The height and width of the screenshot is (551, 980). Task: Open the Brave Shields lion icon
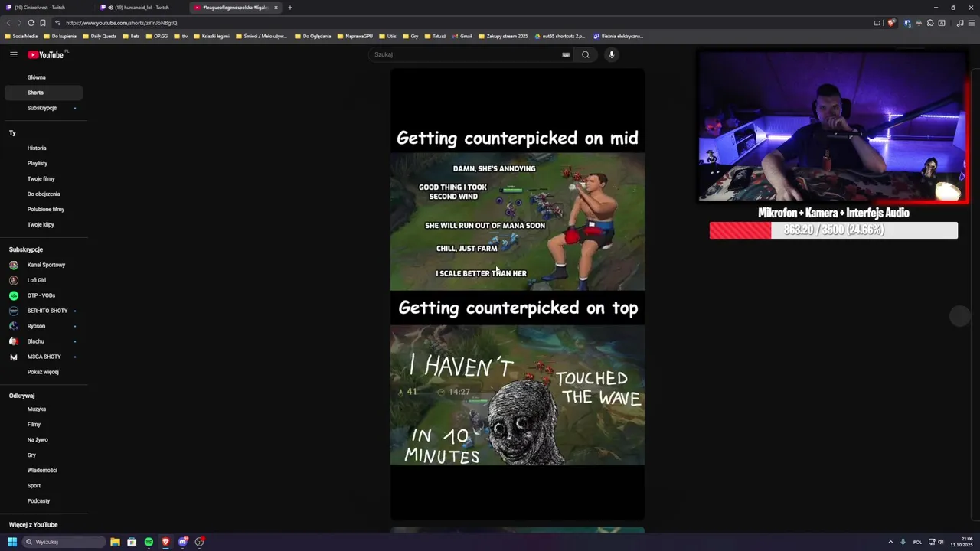pyautogui.click(x=890, y=23)
